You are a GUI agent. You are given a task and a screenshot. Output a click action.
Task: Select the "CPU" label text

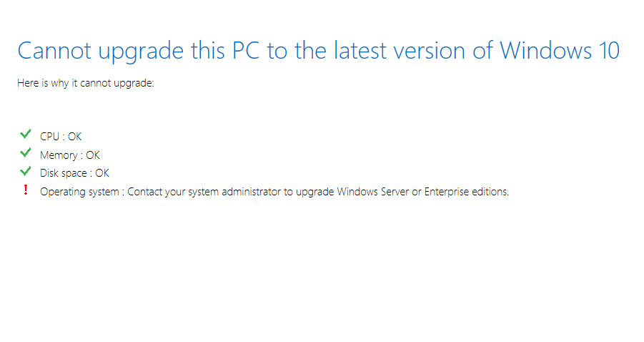pos(50,137)
